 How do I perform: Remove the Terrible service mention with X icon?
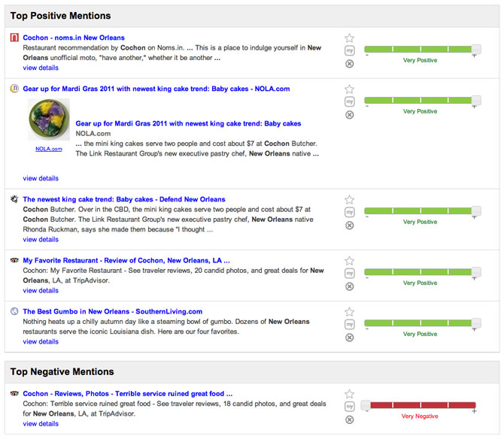point(349,419)
